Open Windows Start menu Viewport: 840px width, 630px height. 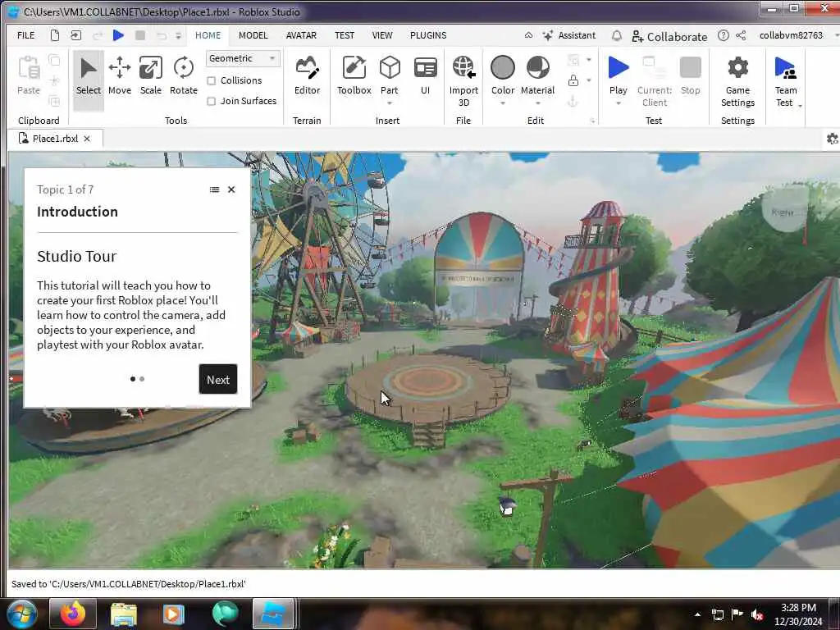tap(21, 614)
